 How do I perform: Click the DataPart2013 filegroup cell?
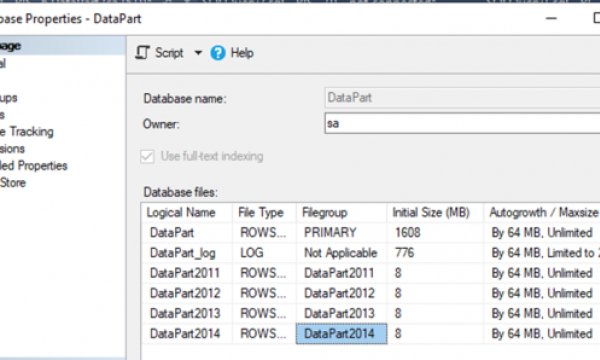click(341, 314)
